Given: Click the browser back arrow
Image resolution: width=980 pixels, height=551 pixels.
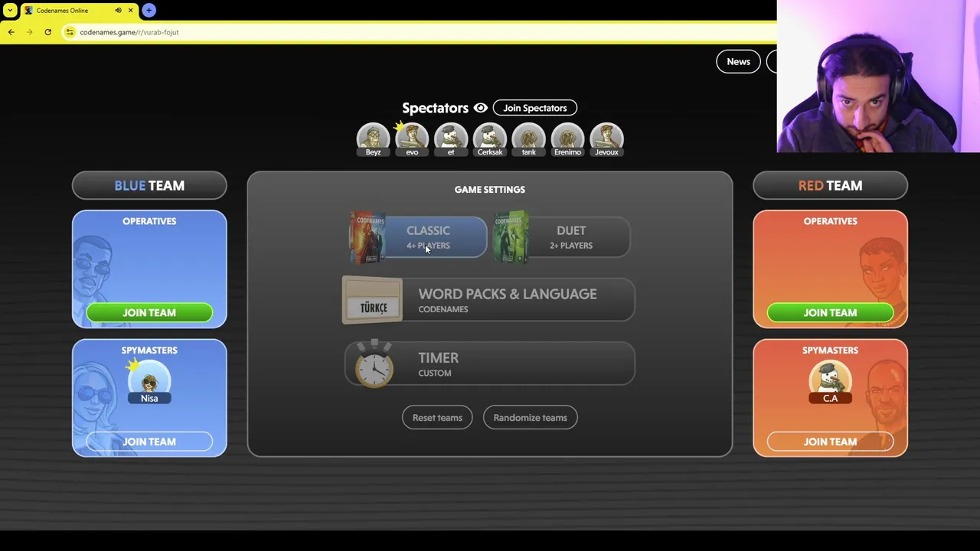Looking at the screenshot, I should coord(11,32).
